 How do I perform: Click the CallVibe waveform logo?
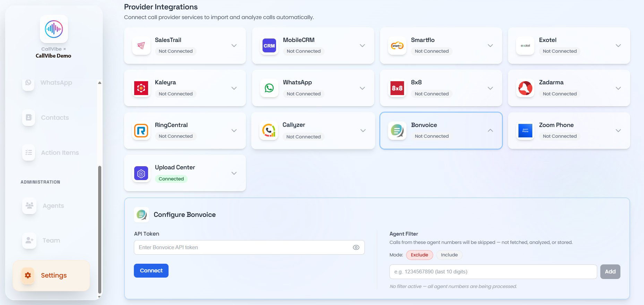tap(54, 29)
